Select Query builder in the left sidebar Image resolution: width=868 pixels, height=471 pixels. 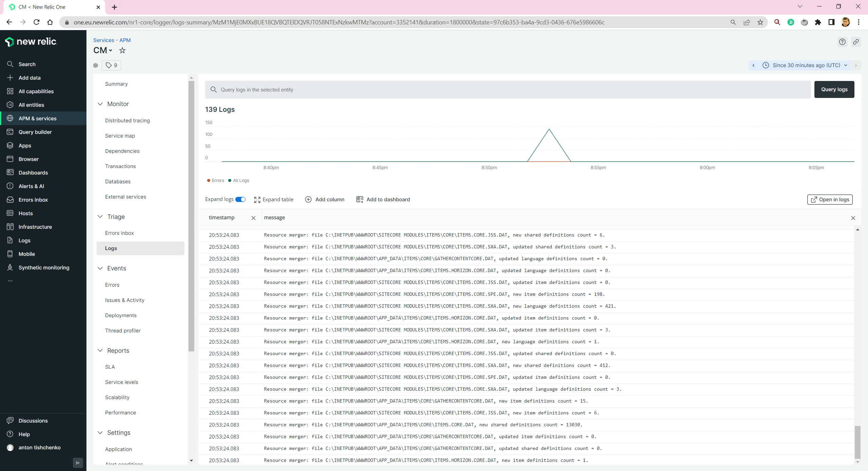click(35, 132)
